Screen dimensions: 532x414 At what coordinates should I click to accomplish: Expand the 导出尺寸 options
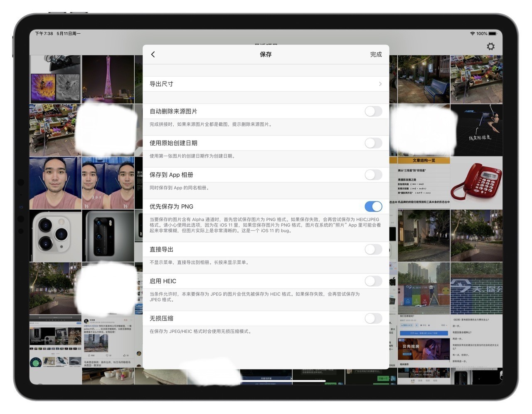click(266, 84)
